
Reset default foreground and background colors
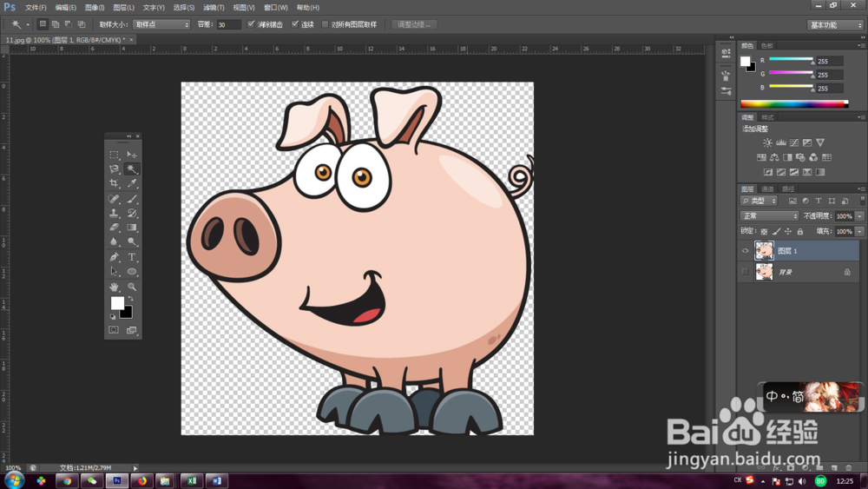click(x=113, y=317)
